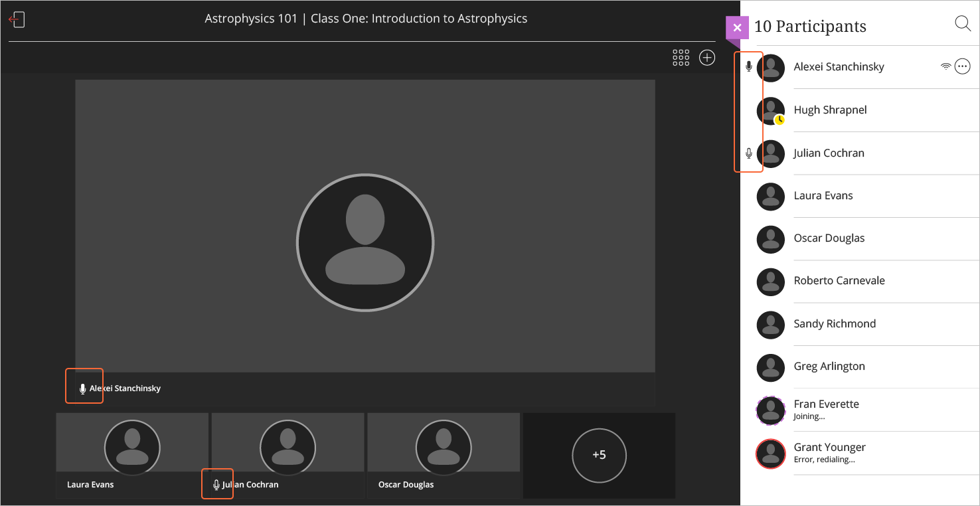Viewport: 980px width, 506px height.
Task: Click Alexei Stanchinsky's network connection icon
Action: click(x=945, y=66)
